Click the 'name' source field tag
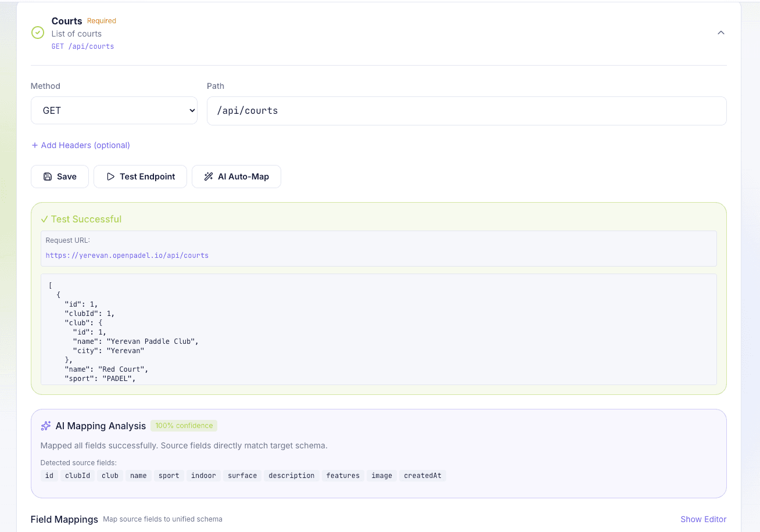Viewport: 760px width, 532px height. point(138,476)
